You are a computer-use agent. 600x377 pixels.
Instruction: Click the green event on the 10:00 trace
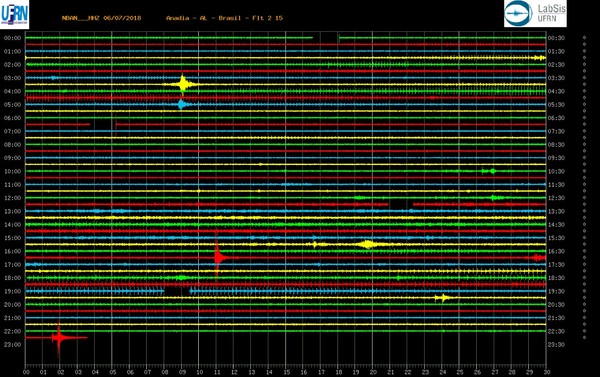tap(490, 171)
